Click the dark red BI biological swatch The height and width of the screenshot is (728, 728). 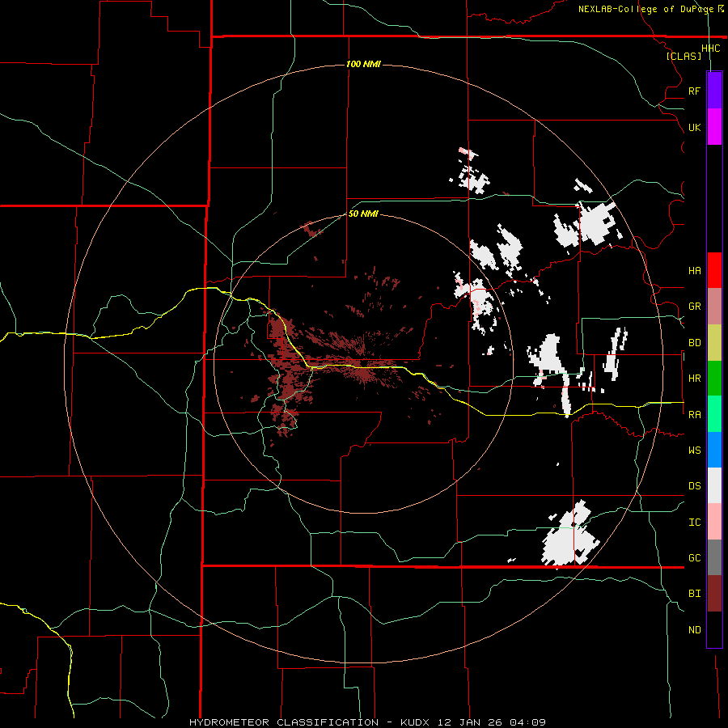(714, 594)
